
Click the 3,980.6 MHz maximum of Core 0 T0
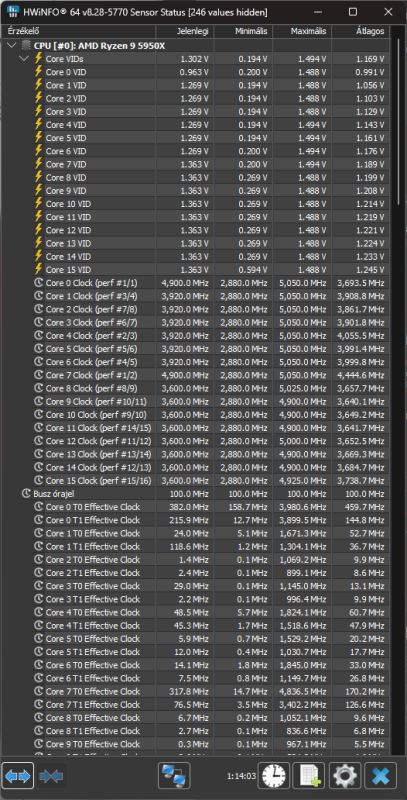click(302, 507)
